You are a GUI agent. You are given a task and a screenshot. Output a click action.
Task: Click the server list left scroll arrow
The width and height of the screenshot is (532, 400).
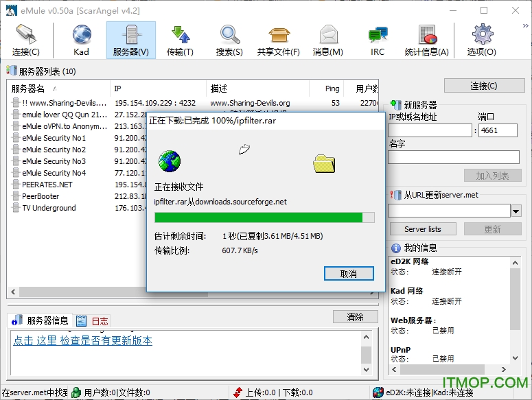click(13, 292)
